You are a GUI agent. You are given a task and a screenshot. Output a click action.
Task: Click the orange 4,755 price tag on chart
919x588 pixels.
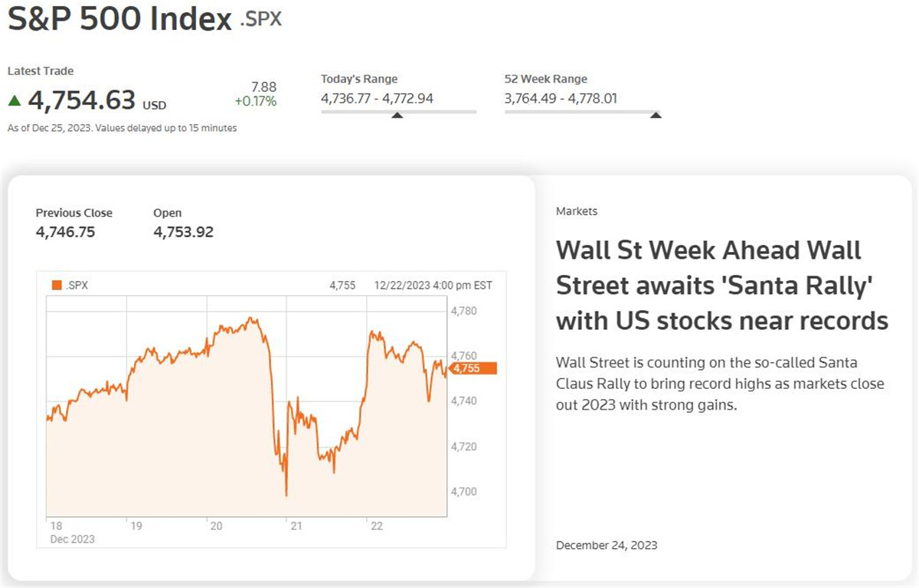[x=473, y=368]
